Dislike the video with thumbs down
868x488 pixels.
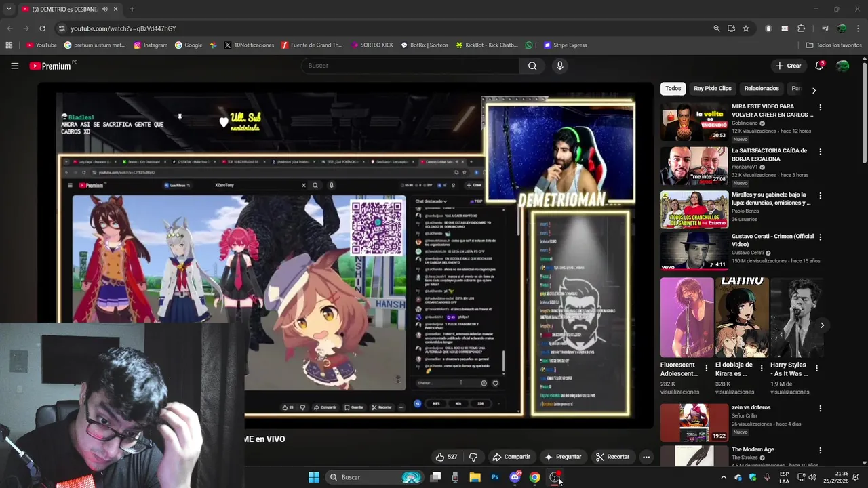coord(473,457)
